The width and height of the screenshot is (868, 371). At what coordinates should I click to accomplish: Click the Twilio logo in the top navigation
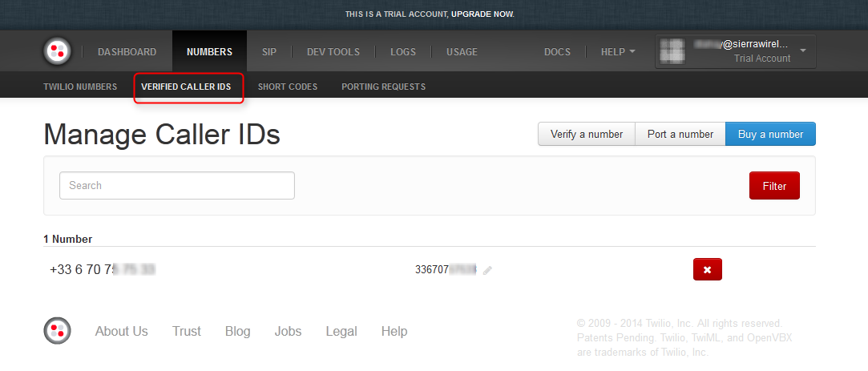tap(57, 51)
